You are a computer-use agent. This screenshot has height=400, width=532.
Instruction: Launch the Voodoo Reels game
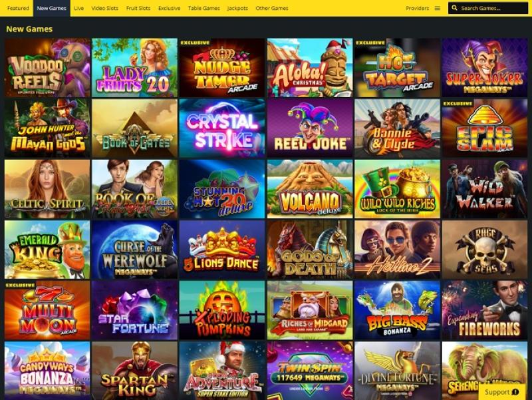click(x=47, y=68)
